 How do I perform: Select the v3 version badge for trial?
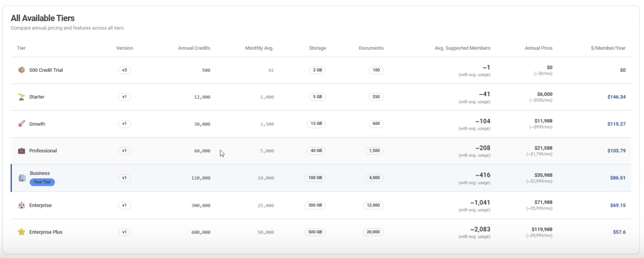tap(124, 70)
